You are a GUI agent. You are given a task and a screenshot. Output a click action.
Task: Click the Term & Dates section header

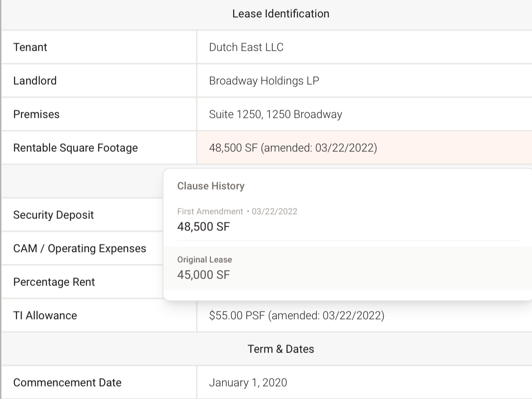pyautogui.click(x=280, y=349)
